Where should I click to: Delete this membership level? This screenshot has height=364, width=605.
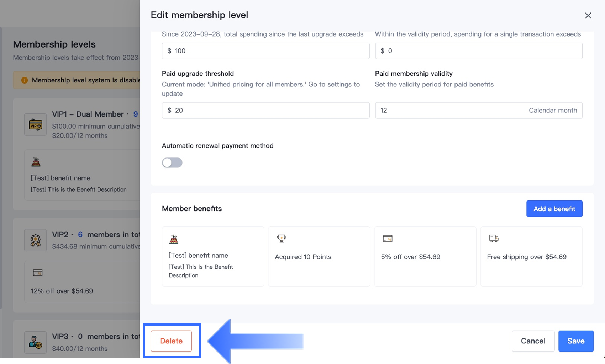point(171,341)
